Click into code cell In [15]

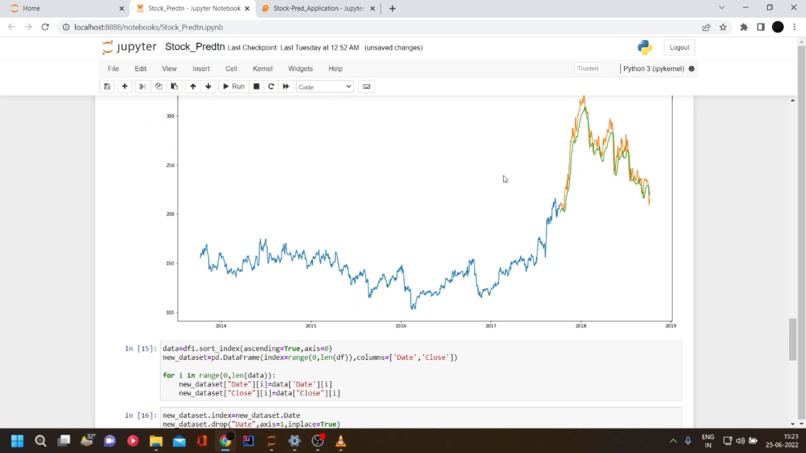pyautogui.click(x=421, y=371)
